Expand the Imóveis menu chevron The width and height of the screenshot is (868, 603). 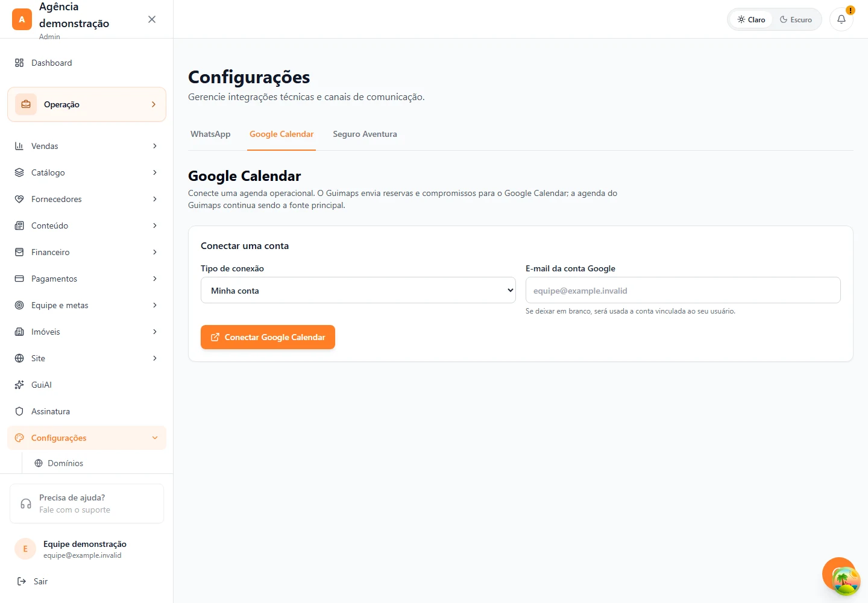155,332
